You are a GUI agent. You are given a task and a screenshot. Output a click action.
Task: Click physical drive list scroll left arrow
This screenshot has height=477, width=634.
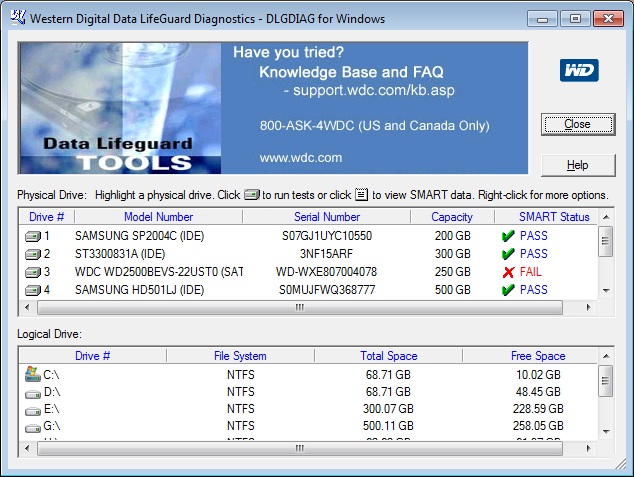(27, 308)
